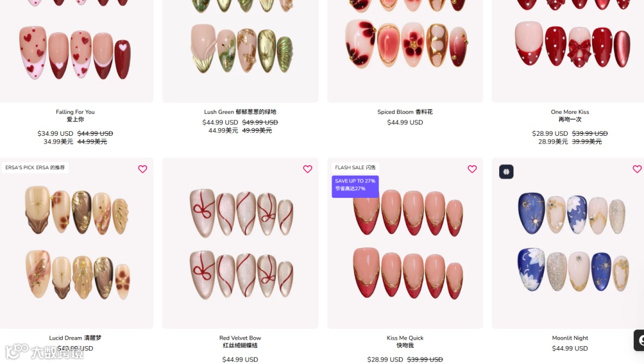Open Kiss Me Quick product title
This screenshot has height=364, width=644.
pos(405,341)
